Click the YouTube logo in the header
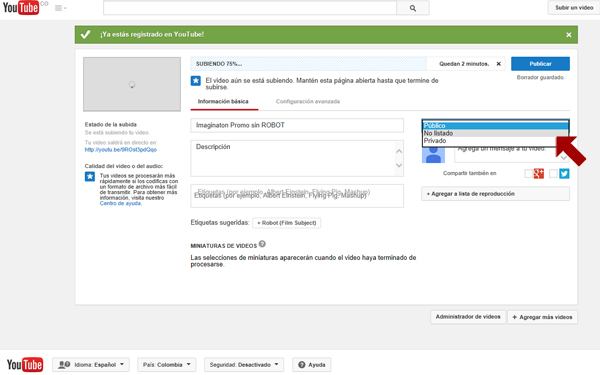This screenshot has width=600, height=375. pyautogui.click(x=21, y=8)
